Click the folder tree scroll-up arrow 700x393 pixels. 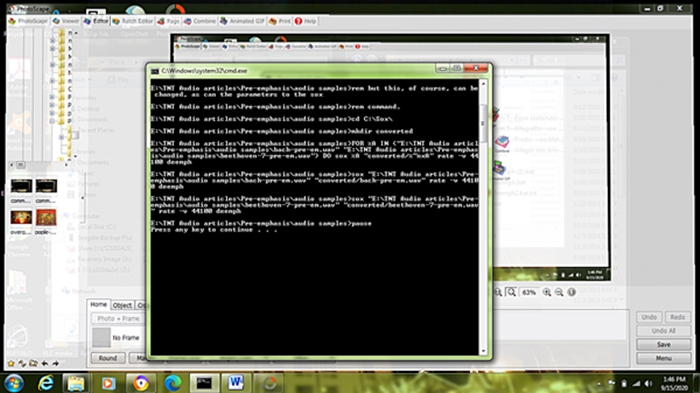(76, 33)
